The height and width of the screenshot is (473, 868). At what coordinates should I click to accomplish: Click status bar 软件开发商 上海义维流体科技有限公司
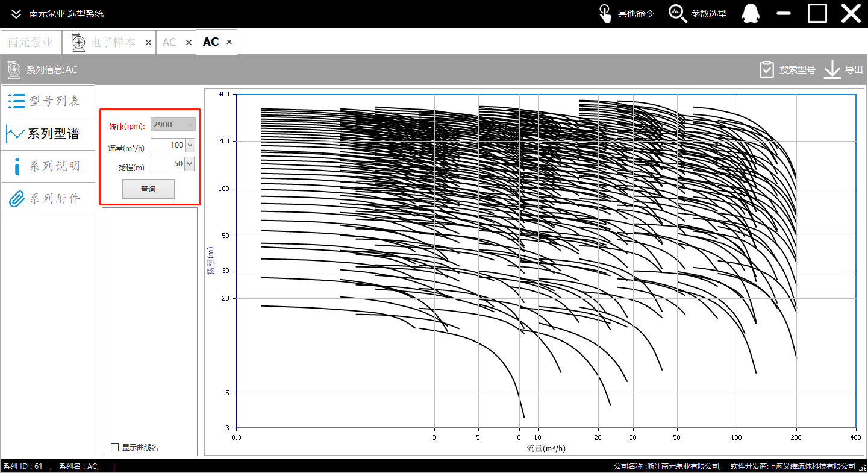793,466
